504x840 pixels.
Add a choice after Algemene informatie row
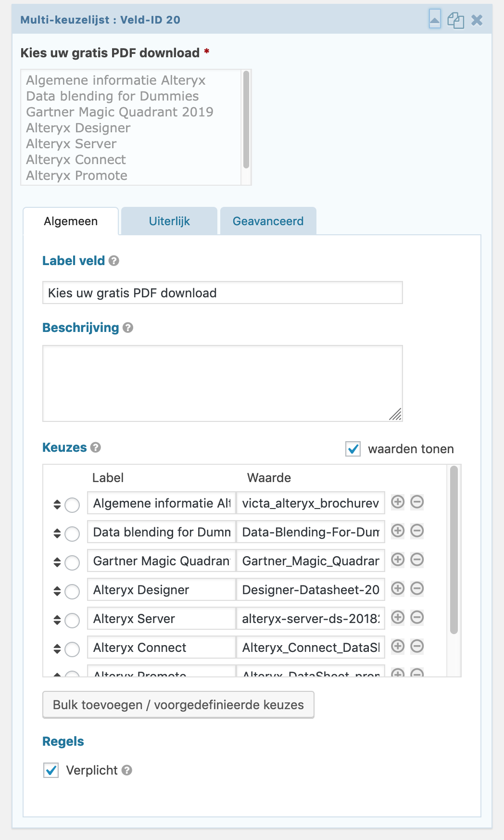(x=398, y=502)
